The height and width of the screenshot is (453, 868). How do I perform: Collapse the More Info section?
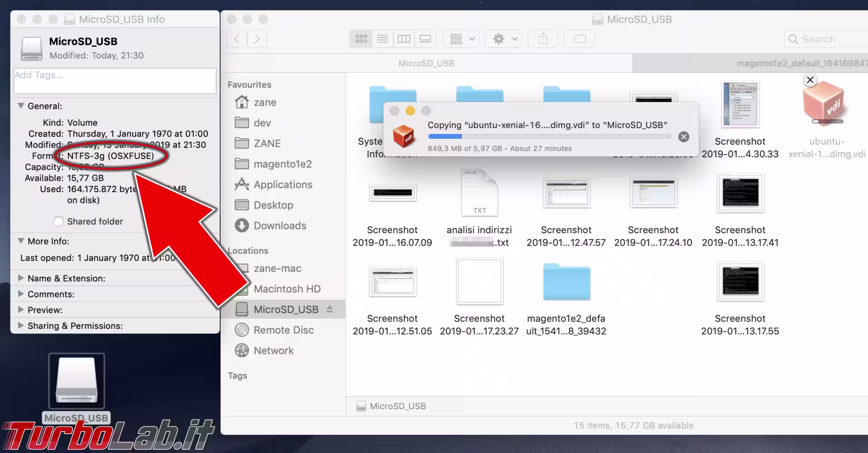click(x=21, y=241)
